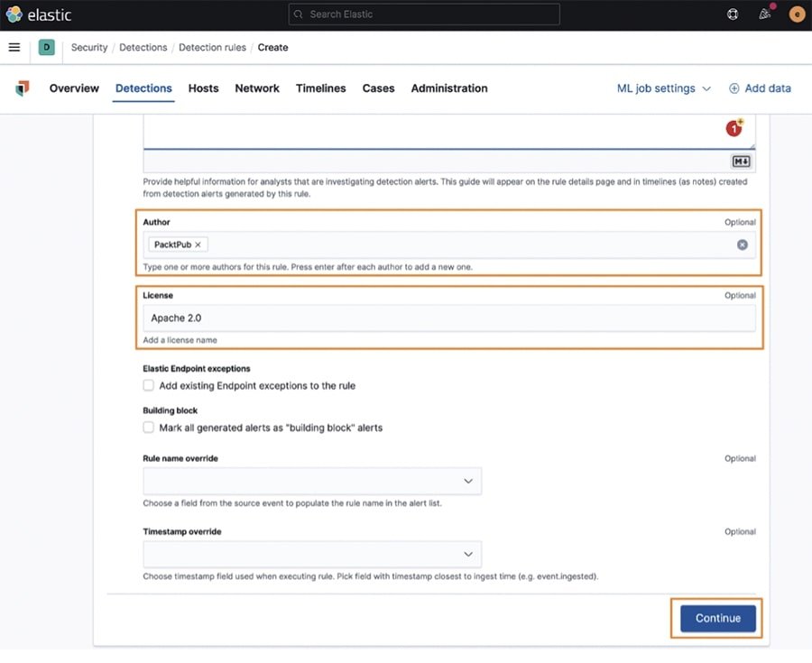Switch to the Hosts tab
Viewport: 812px width, 663px height.
point(203,88)
